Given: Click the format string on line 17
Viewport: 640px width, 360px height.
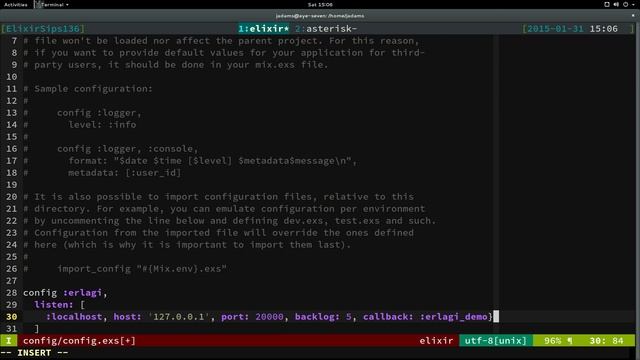Looking at the screenshot, I should [x=212, y=161].
